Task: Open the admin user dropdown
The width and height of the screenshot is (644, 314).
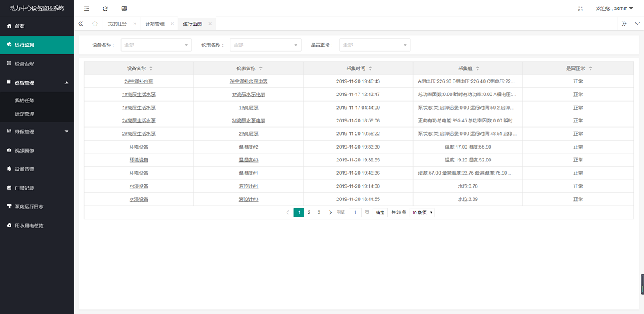Action: [614, 9]
